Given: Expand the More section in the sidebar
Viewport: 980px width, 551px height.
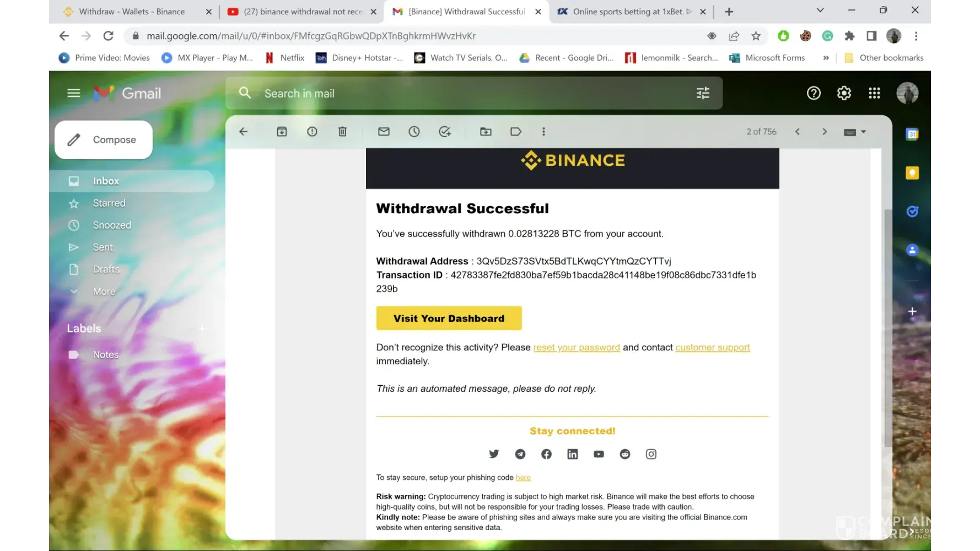Looking at the screenshot, I should click(x=104, y=291).
